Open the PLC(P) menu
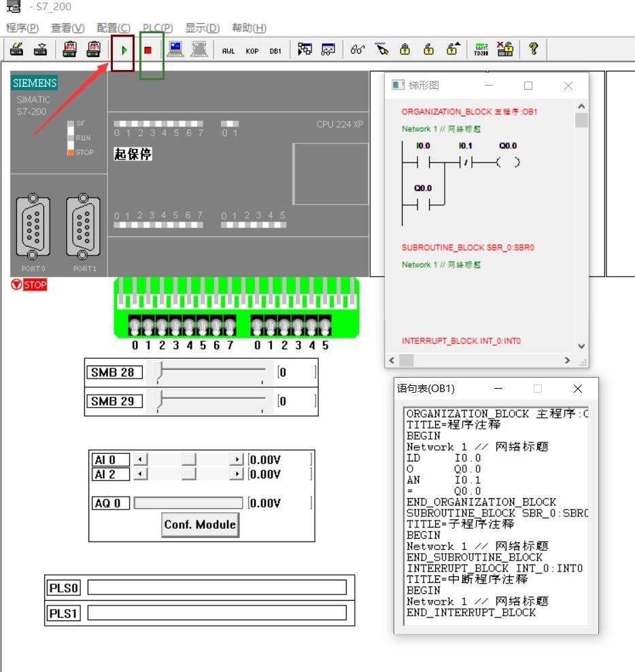Viewport: 635px width, 672px height. click(158, 28)
